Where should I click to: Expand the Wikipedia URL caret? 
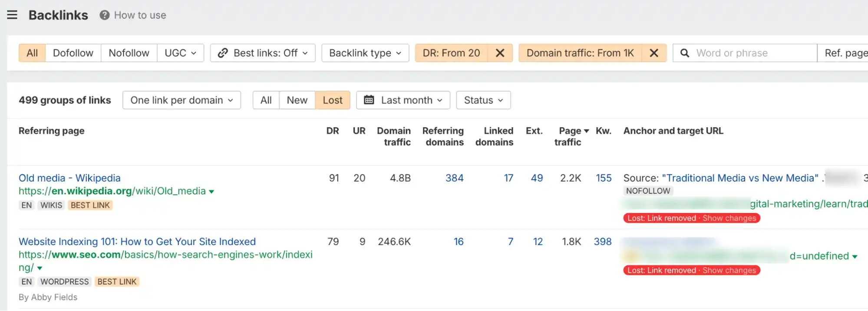(x=211, y=192)
